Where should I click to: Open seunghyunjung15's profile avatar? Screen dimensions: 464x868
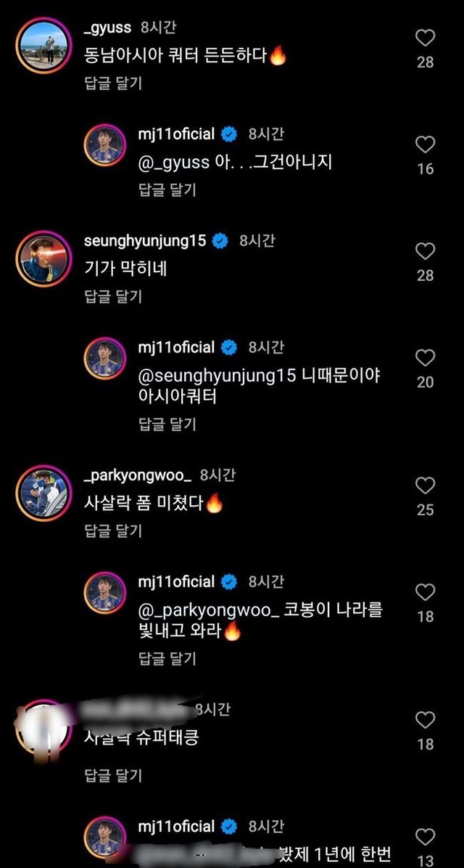pyautogui.click(x=43, y=259)
